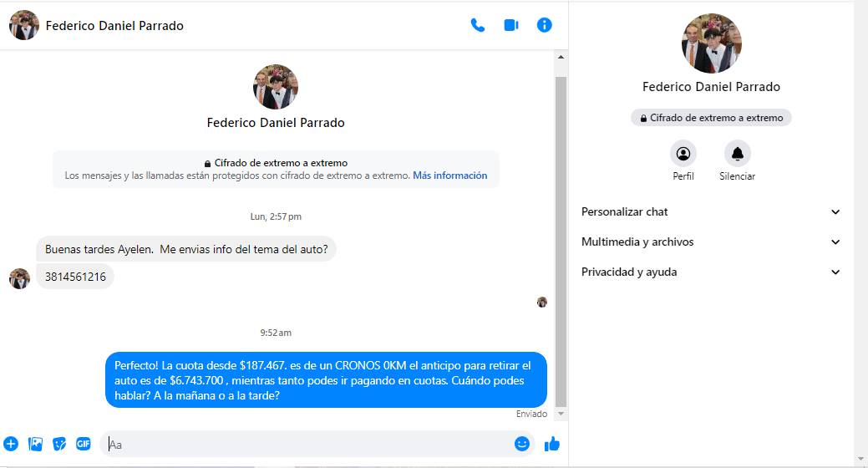Open the sticker picker icon
The image size is (868, 468).
(x=59, y=444)
